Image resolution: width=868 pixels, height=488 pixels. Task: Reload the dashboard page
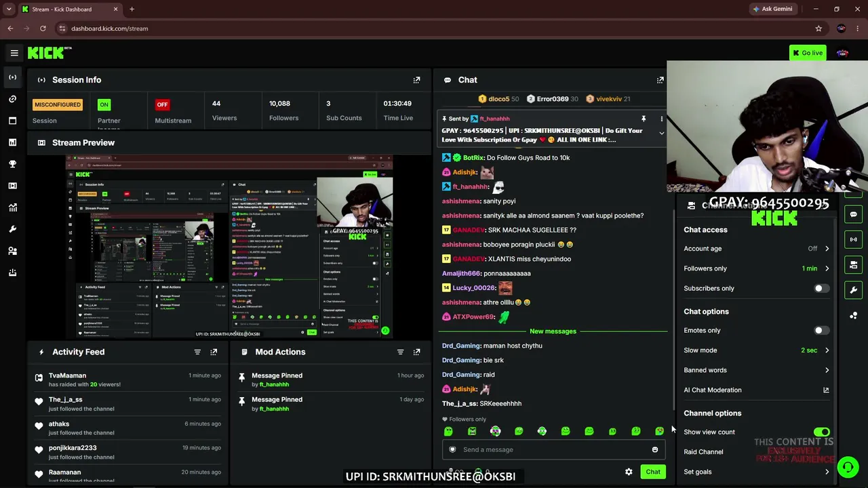[43, 28]
